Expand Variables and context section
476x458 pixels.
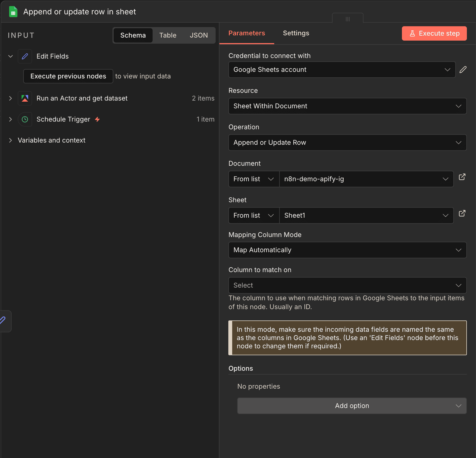[x=11, y=140]
